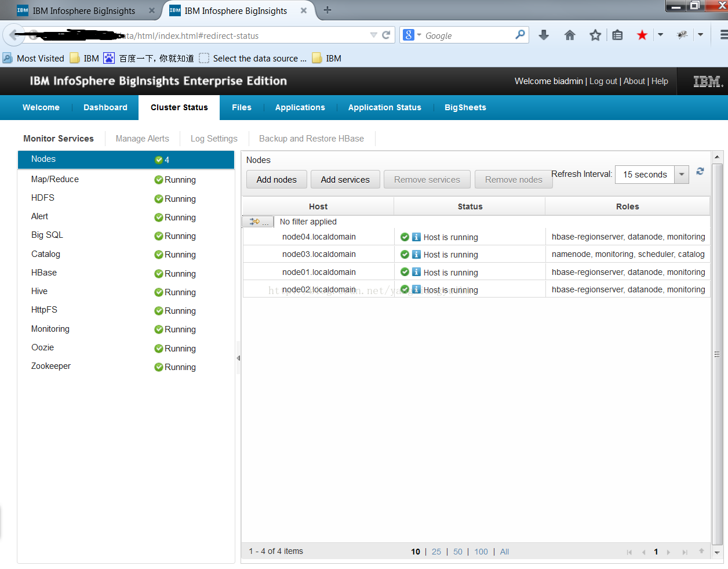Select the Oozie service row
The width and height of the screenshot is (728, 569).
pyautogui.click(x=126, y=348)
